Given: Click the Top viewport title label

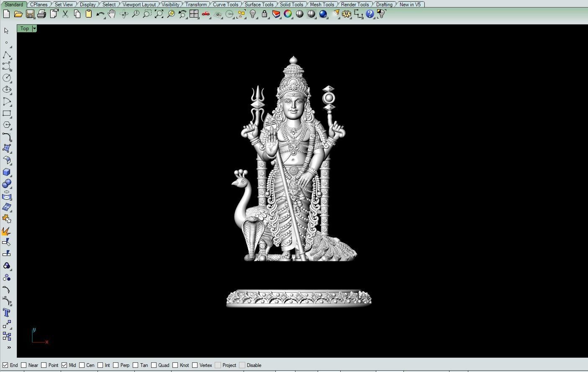Looking at the screenshot, I should [25, 28].
